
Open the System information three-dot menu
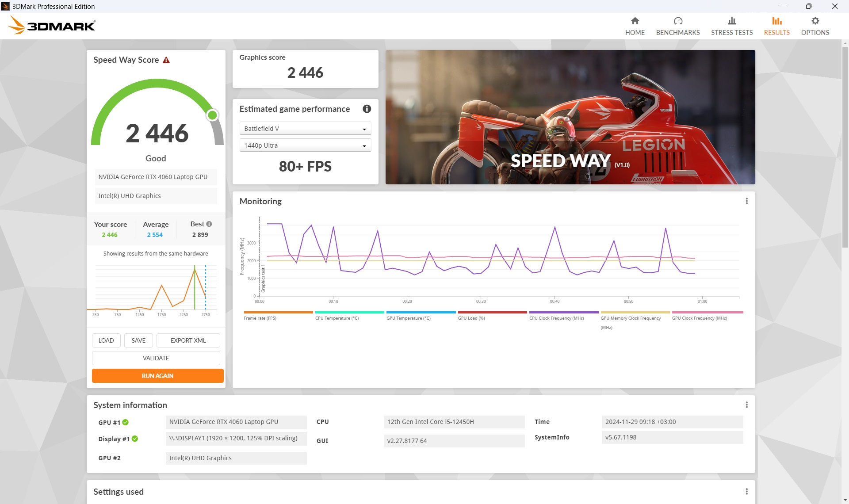click(x=747, y=405)
